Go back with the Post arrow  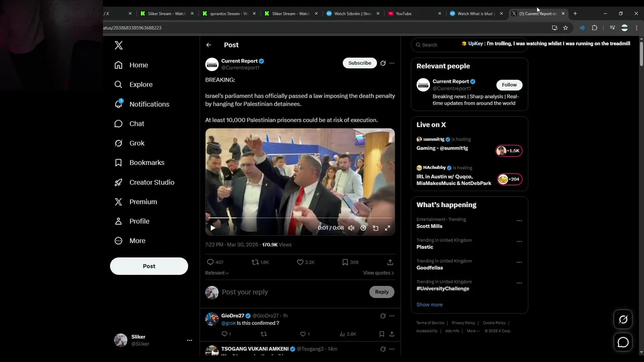click(x=209, y=45)
